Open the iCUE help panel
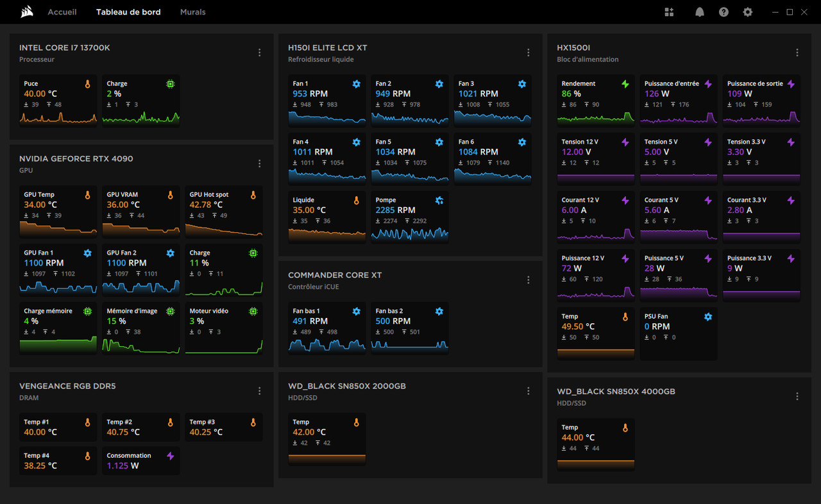The height and width of the screenshot is (504, 821). click(724, 12)
